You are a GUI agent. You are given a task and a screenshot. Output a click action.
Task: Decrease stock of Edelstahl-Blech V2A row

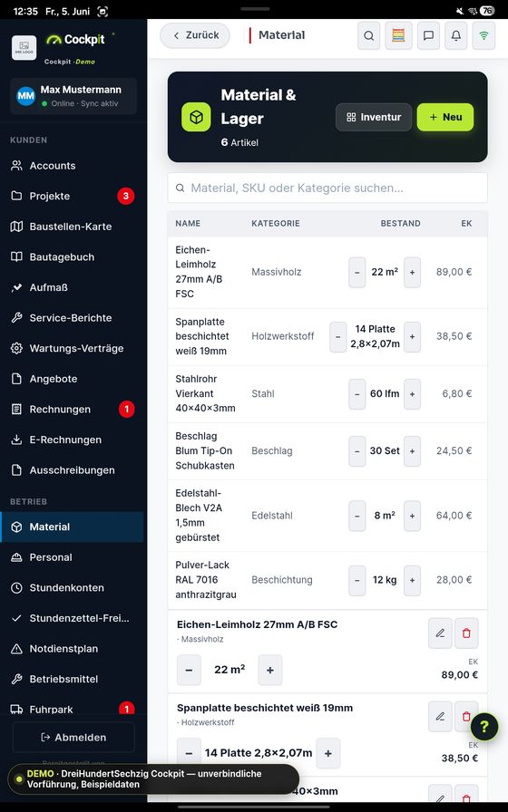coord(357,516)
